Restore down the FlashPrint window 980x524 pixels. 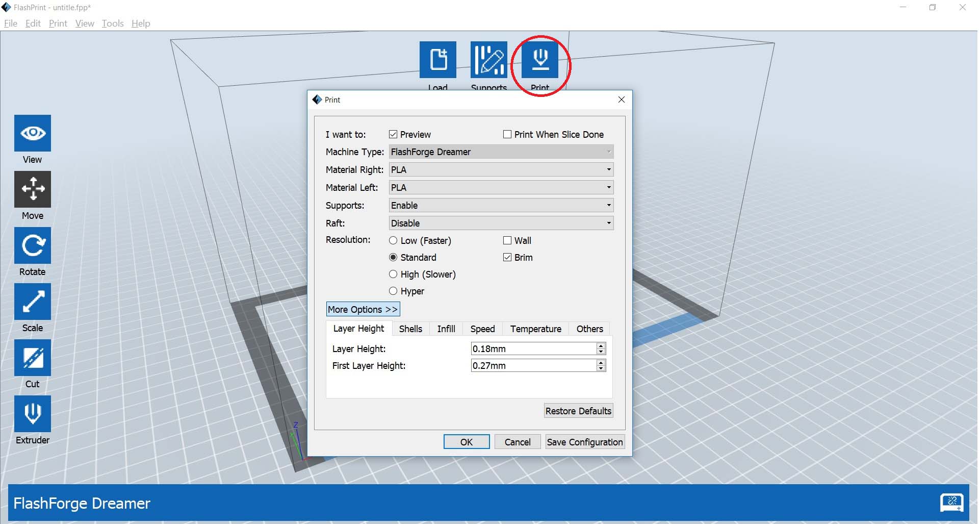tap(933, 8)
